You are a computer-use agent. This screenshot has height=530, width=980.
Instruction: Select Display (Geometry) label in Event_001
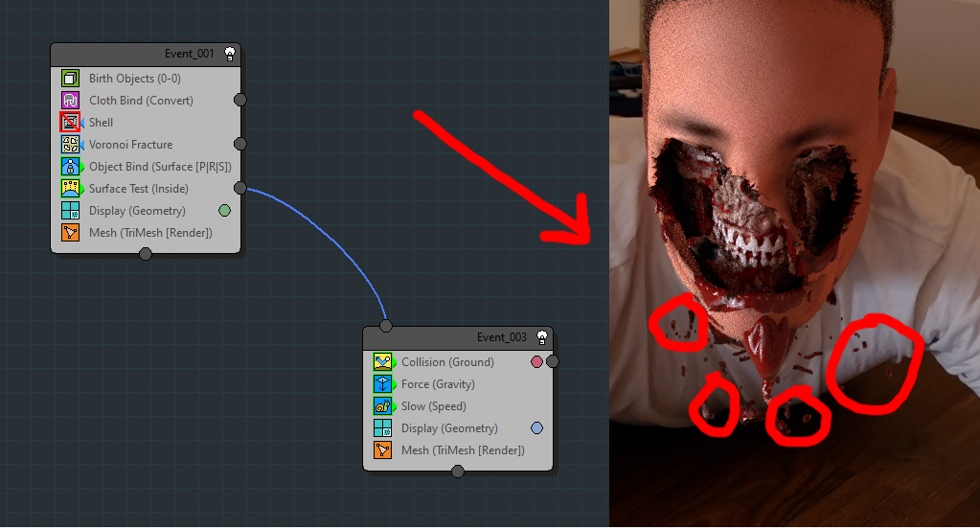click(138, 211)
